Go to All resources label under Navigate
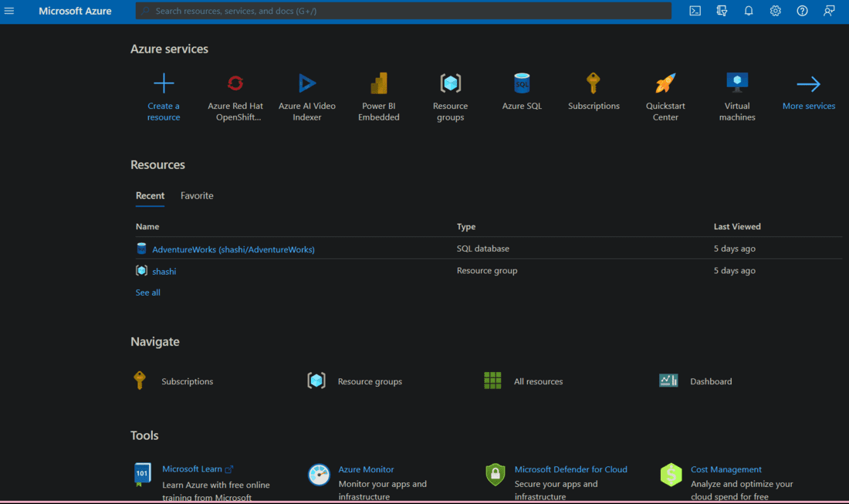Screen dimensions: 849x504 pyautogui.click(x=538, y=381)
